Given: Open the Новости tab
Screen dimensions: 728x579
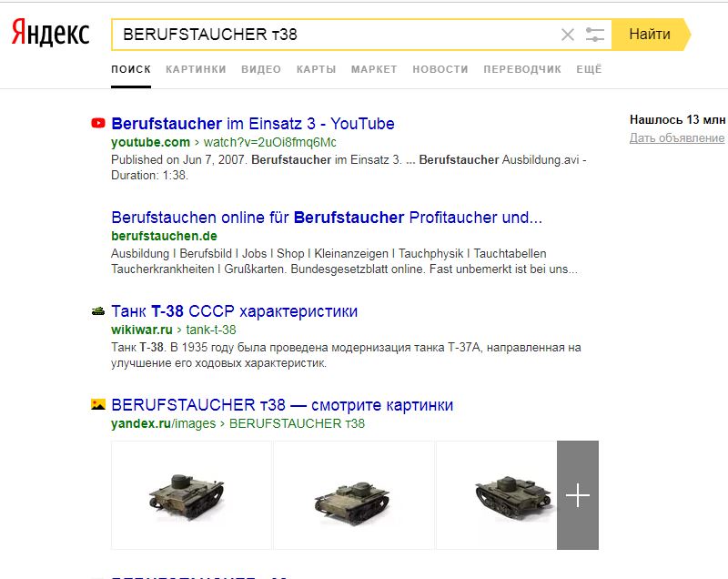Looking at the screenshot, I should 440,69.
